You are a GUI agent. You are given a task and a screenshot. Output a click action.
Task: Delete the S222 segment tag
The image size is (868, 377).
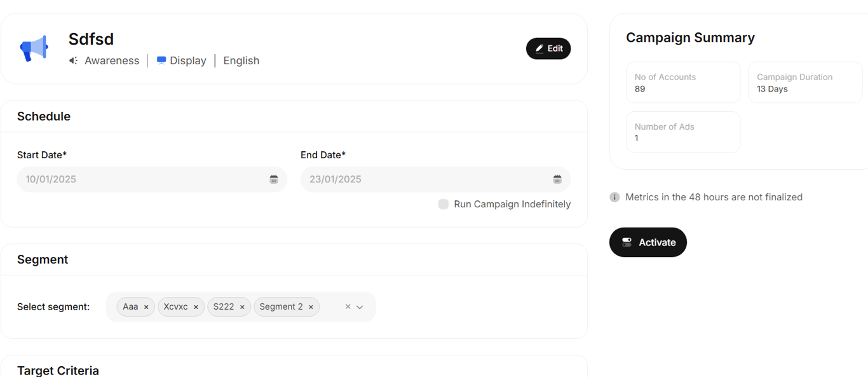(x=242, y=307)
